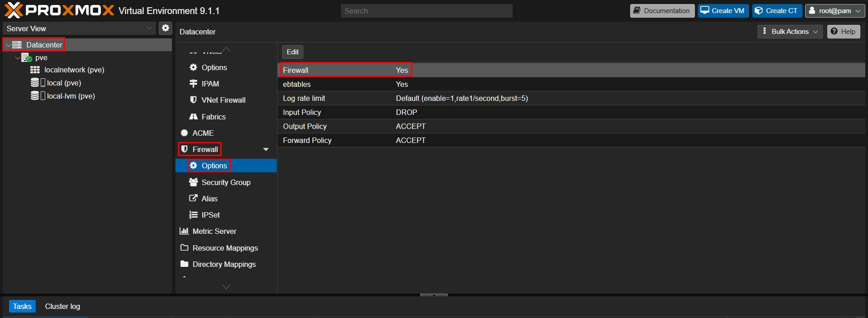Switch to the Tasks tab

click(x=22, y=306)
